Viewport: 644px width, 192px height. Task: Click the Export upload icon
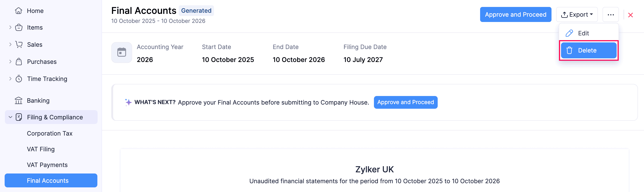click(564, 14)
